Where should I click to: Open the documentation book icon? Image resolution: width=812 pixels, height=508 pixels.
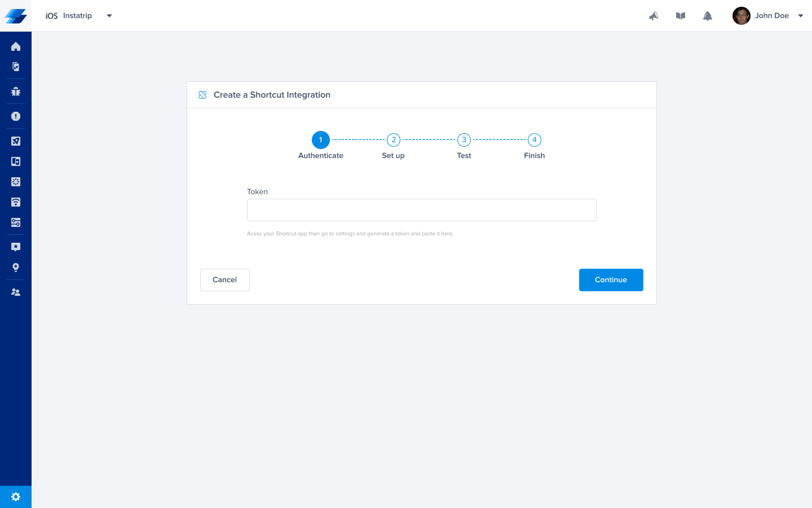[x=681, y=16]
